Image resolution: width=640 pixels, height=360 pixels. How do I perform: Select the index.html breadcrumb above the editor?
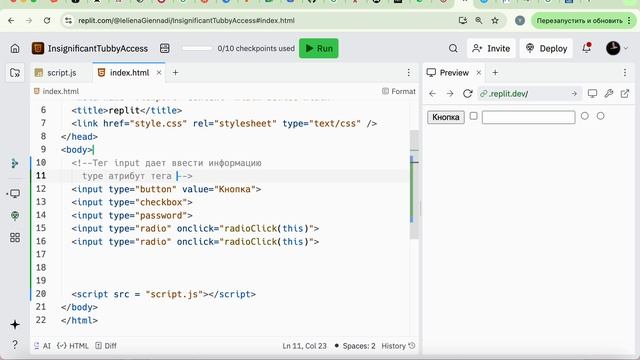(56, 91)
